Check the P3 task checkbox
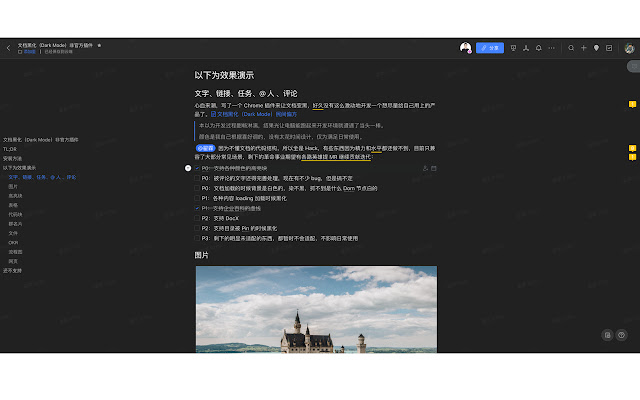The image size is (640, 400). pos(197,238)
